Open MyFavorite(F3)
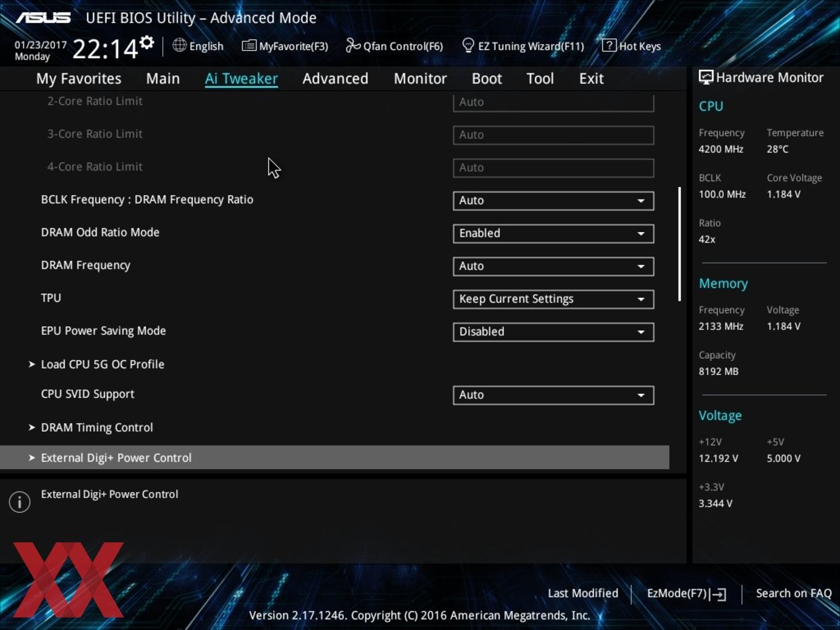This screenshot has width=840, height=630. [285, 46]
